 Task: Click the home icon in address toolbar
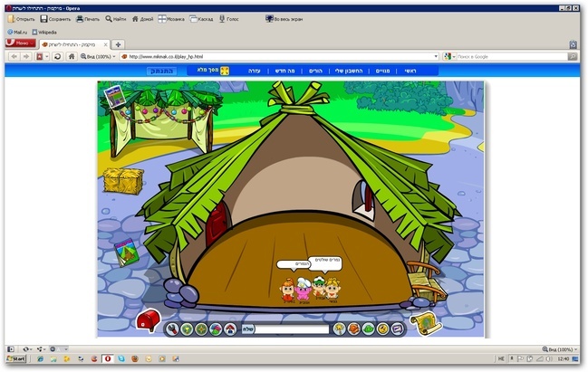pos(72,56)
